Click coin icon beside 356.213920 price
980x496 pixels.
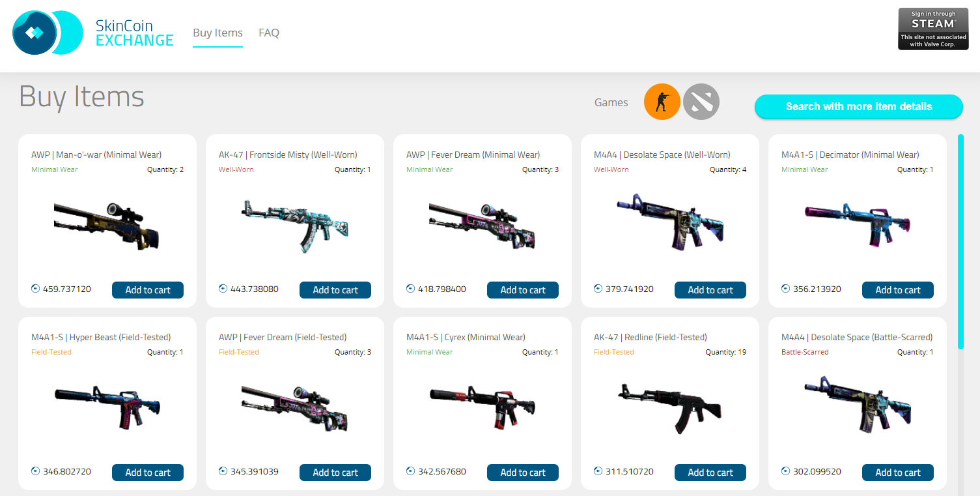click(x=785, y=289)
